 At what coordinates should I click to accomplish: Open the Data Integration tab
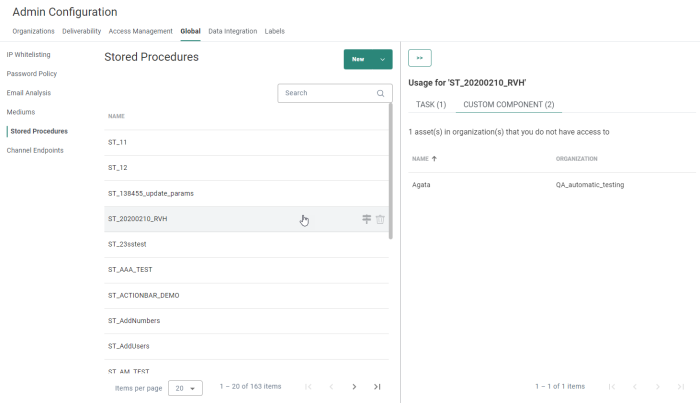coord(232,31)
